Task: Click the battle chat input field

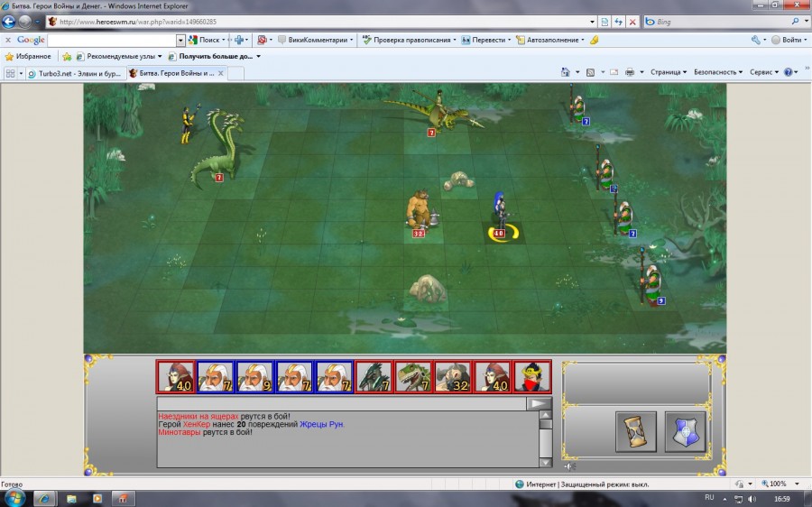Action: point(341,404)
